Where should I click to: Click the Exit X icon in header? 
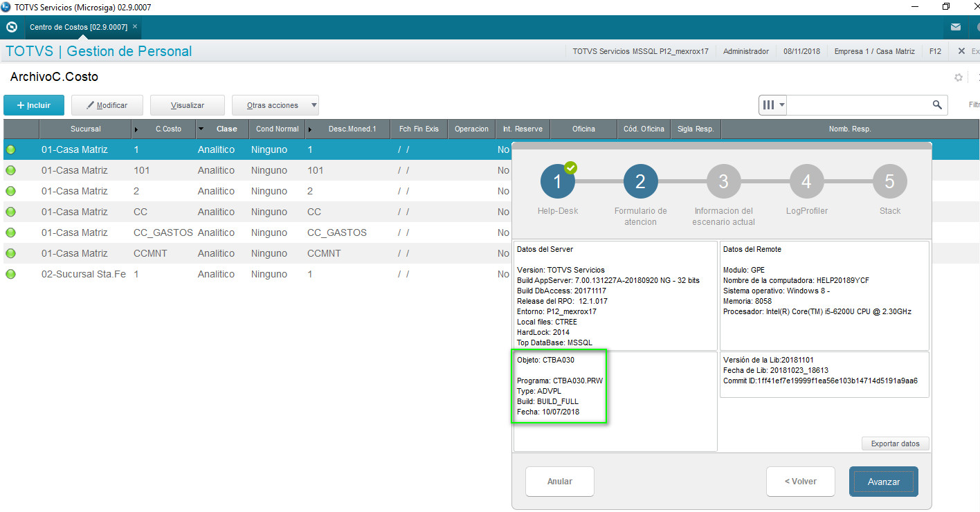click(961, 51)
